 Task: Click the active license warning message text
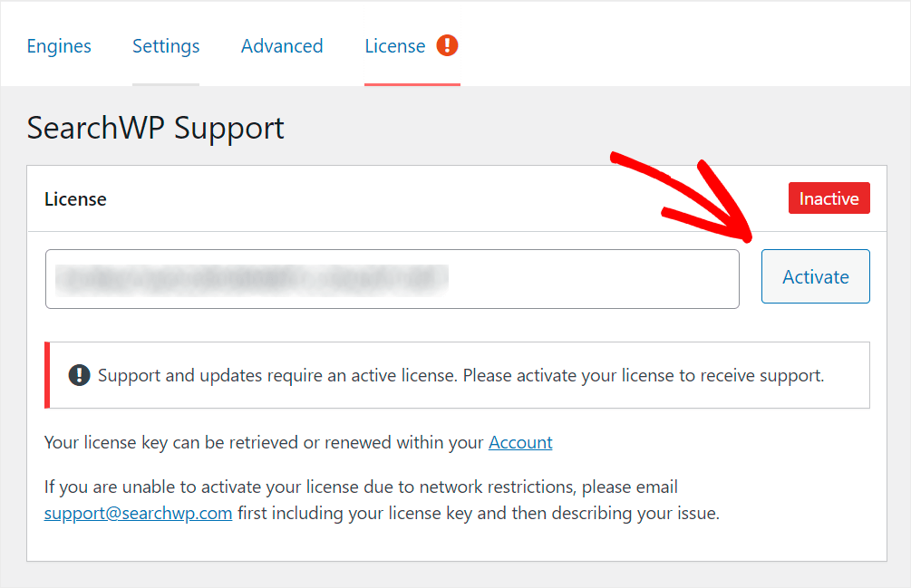[x=460, y=376]
